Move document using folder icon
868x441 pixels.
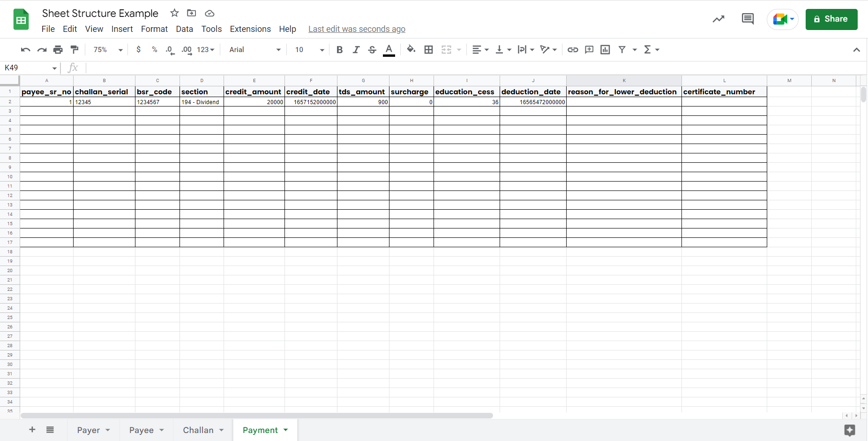click(191, 13)
